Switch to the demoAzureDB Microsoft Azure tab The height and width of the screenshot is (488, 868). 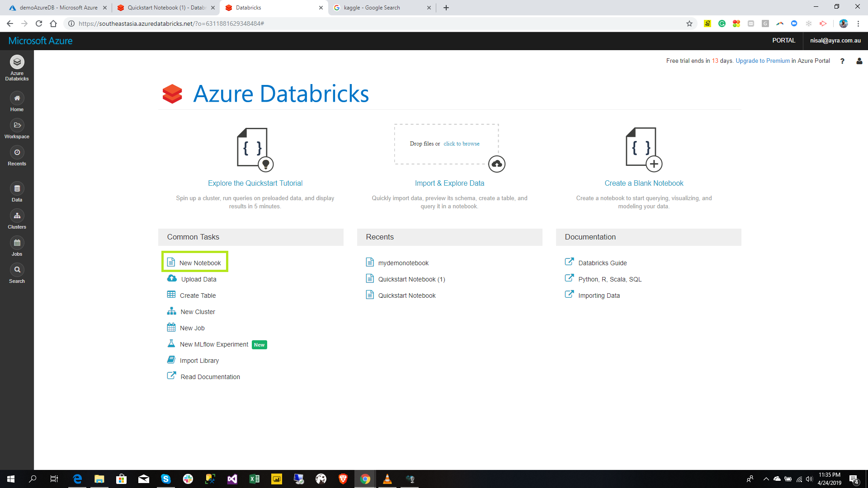point(59,8)
